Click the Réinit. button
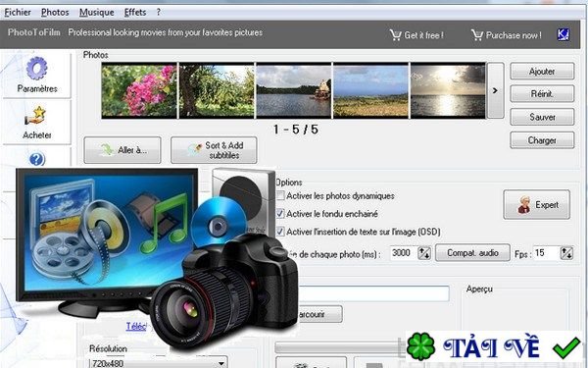 [542, 94]
